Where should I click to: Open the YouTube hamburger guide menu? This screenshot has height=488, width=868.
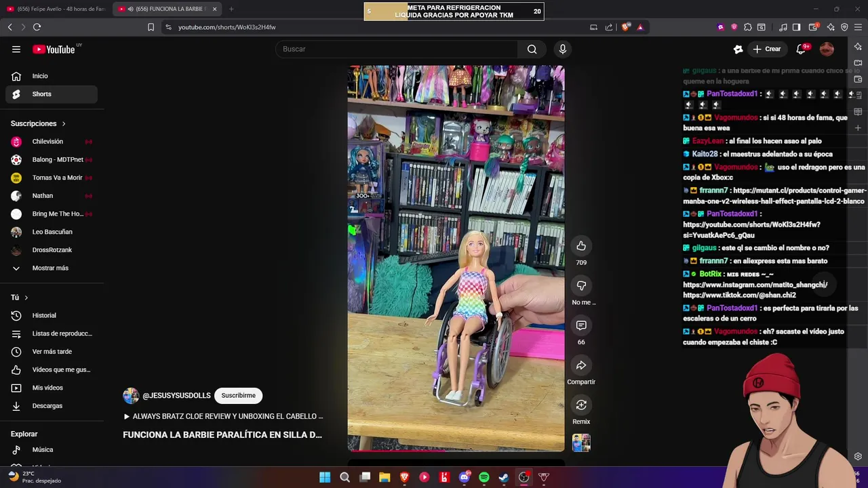pos(16,49)
